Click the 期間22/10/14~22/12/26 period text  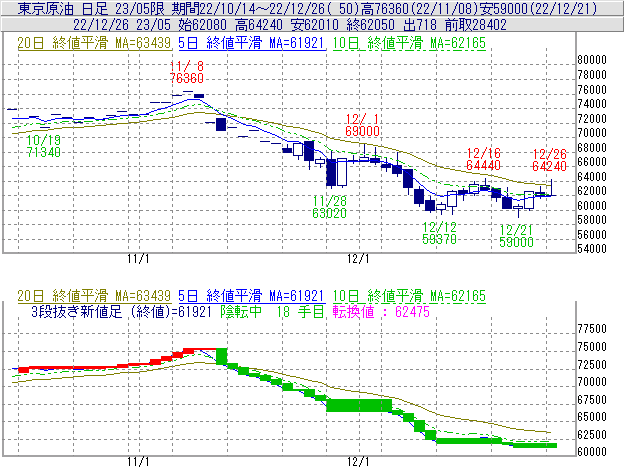coord(248,8)
